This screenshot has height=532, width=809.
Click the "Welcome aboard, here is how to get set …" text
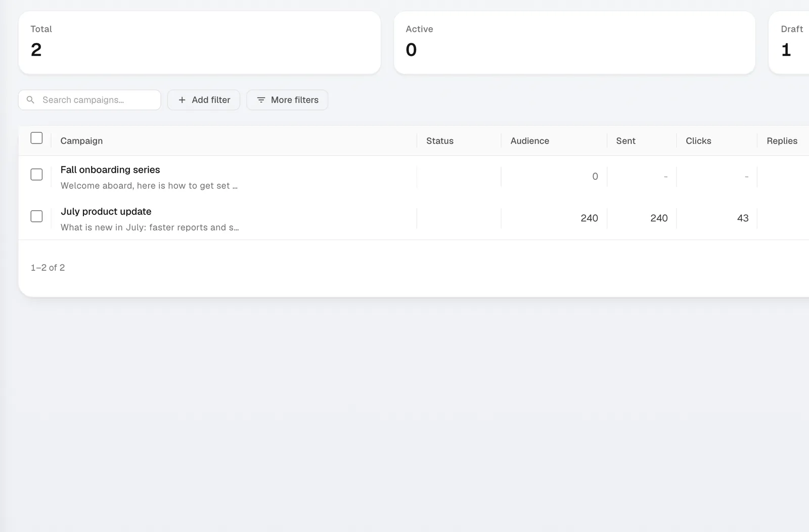click(149, 186)
